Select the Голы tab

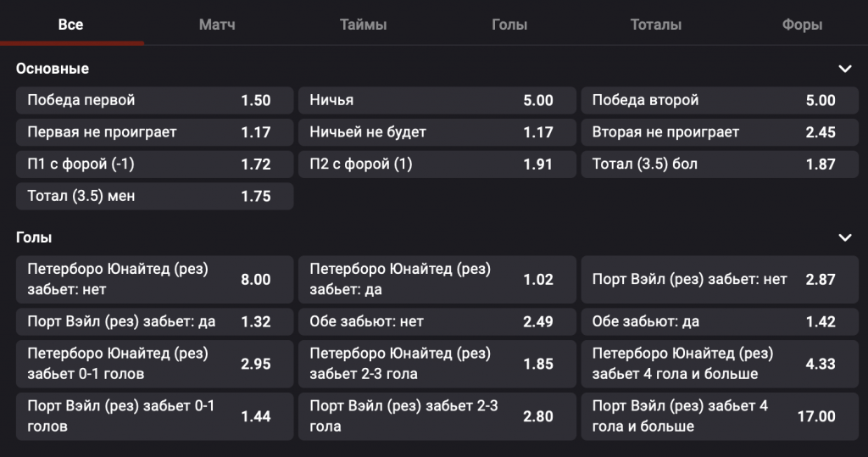[x=509, y=25]
